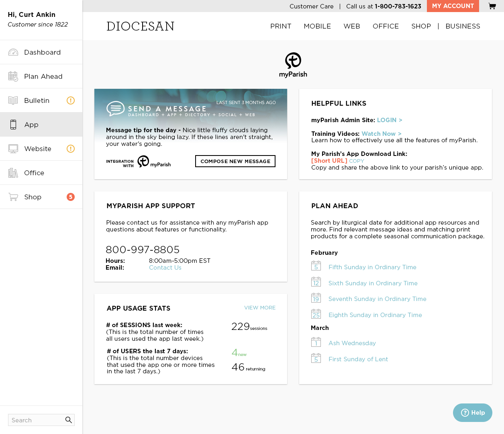The image size is (504, 434).
Task: Go to the BUSINESS navigation item
Action: [463, 26]
